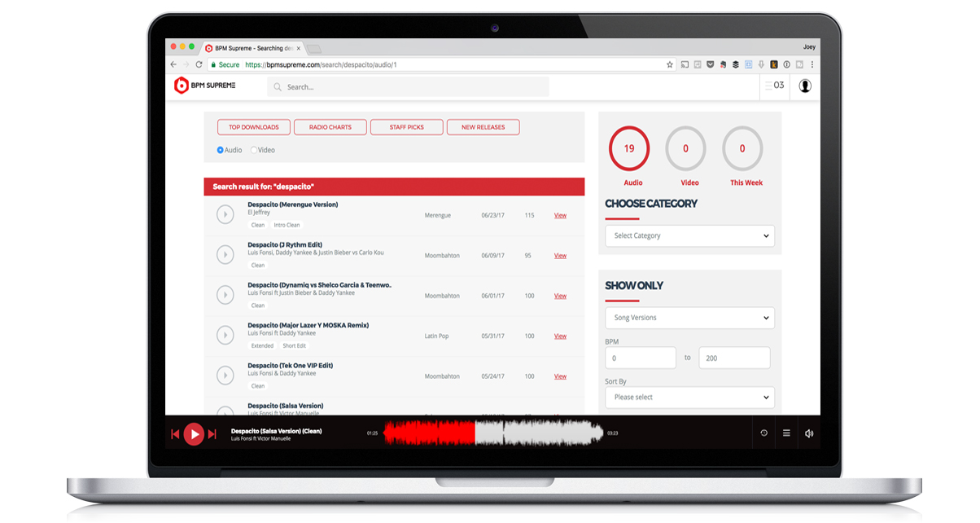The width and height of the screenshot is (980, 523).
Task: Click the browser forward arrow
Action: tap(186, 64)
